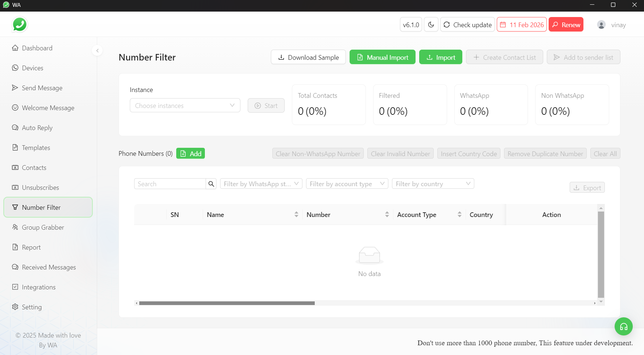Sort by Account Type column arrows
The image size is (644, 355).
point(459,214)
